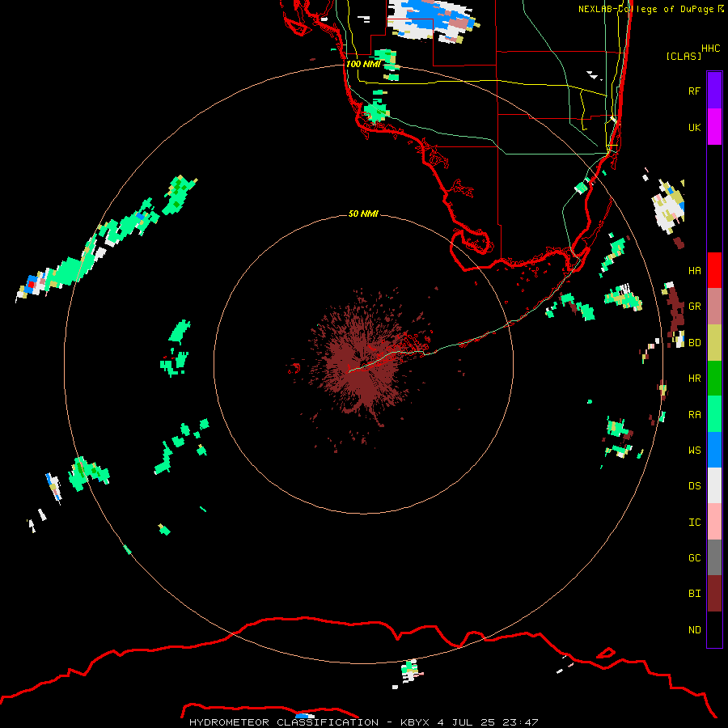This screenshot has width=728, height=728.
Task: Click the WS legend label
Action: 695,451
